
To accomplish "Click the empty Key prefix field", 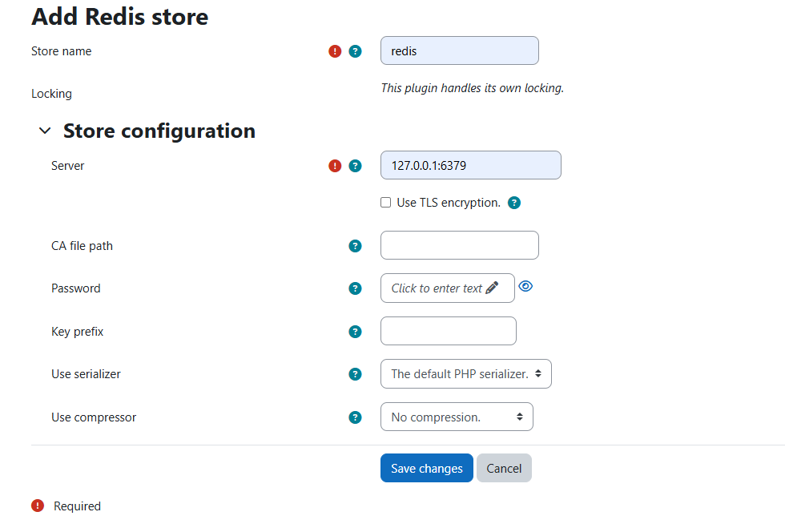I will pos(448,331).
